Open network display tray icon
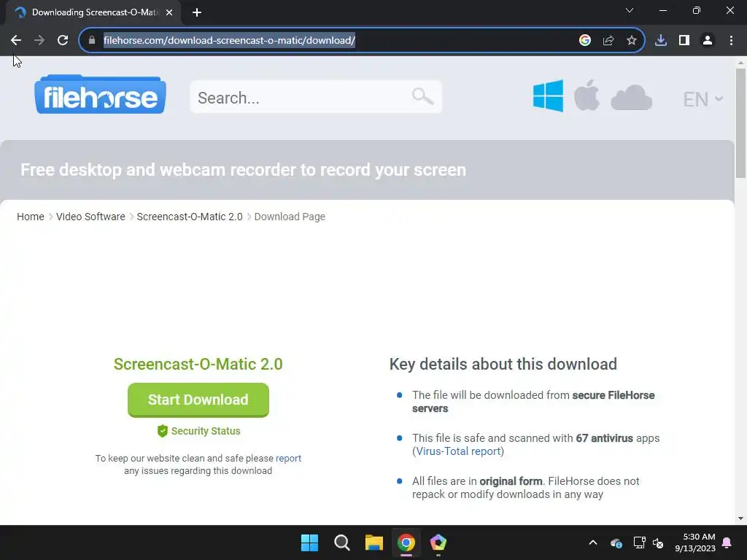Screen dimensions: 747x560 pyautogui.click(x=639, y=542)
